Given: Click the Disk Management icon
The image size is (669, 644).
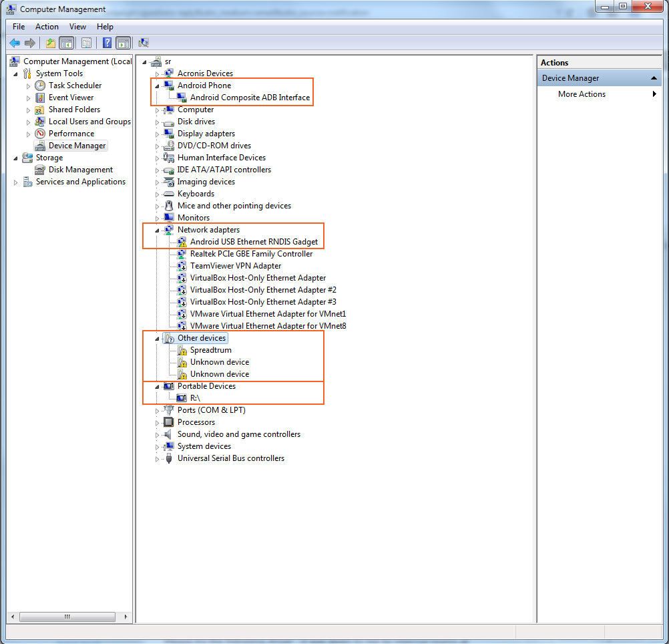Looking at the screenshot, I should pos(40,170).
